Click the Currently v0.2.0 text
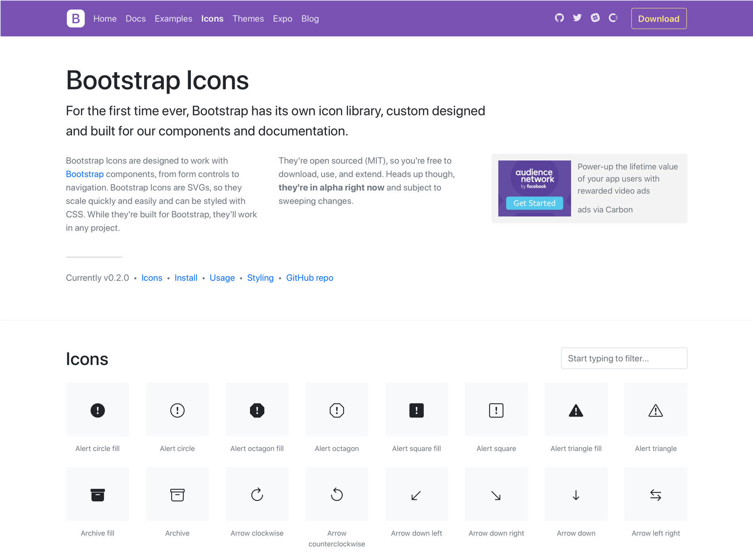This screenshot has width=753, height=560. [x=97, y=278]
